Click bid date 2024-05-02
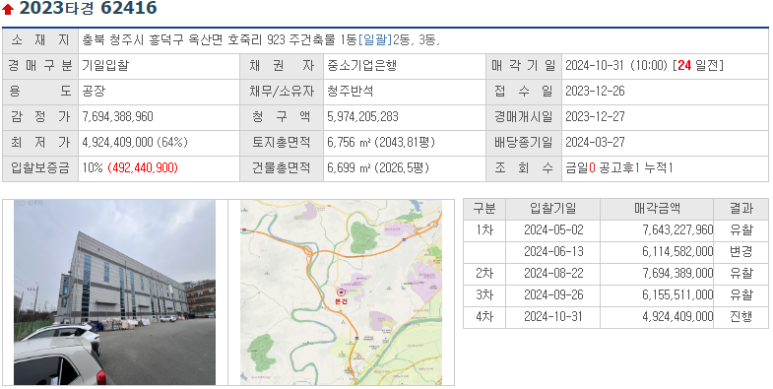This screenshot has height=389, width=773. point(553,230)
